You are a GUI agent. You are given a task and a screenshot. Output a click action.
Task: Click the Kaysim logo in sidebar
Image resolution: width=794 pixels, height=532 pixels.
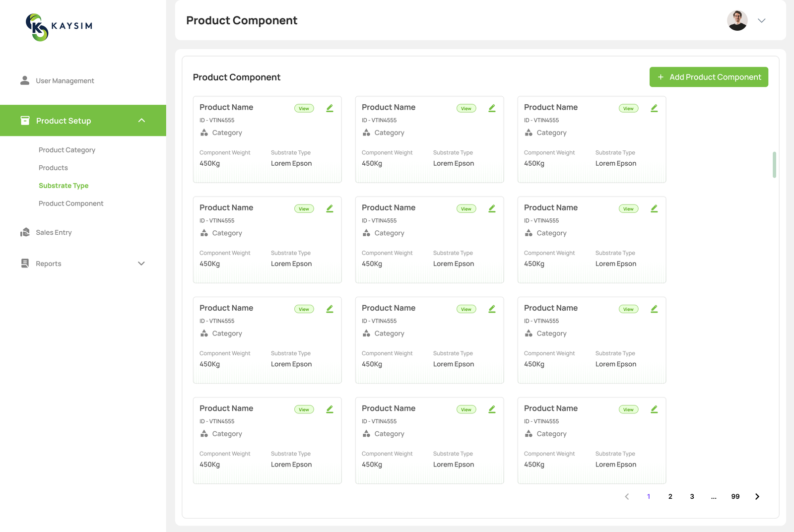59,27
